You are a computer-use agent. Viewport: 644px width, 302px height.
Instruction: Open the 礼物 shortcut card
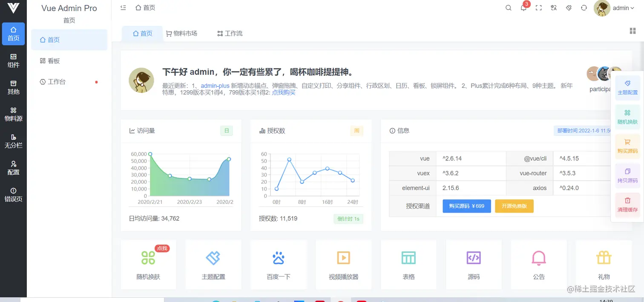(x=604, y=265)
